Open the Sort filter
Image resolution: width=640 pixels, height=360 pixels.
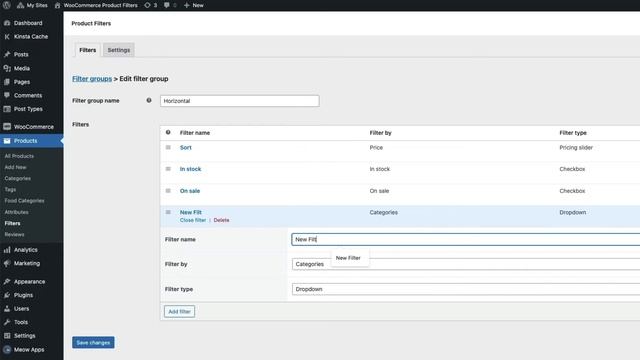[x=186, y=147]
